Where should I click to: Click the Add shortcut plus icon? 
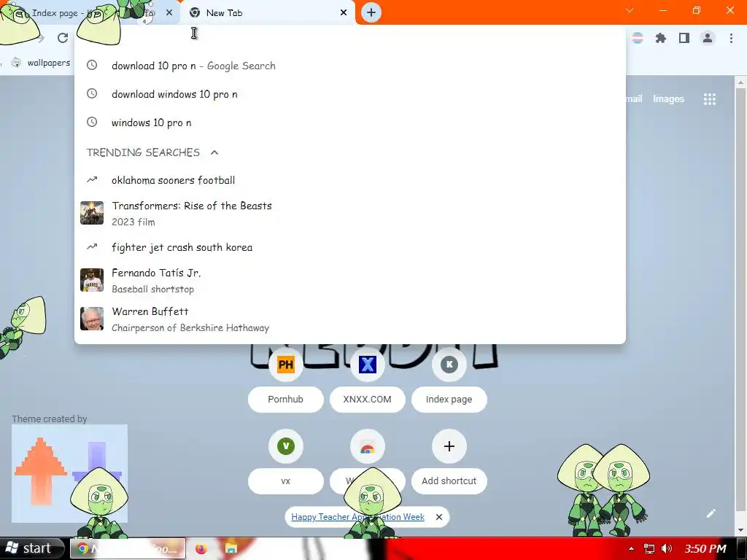click(x=449, y=446)
